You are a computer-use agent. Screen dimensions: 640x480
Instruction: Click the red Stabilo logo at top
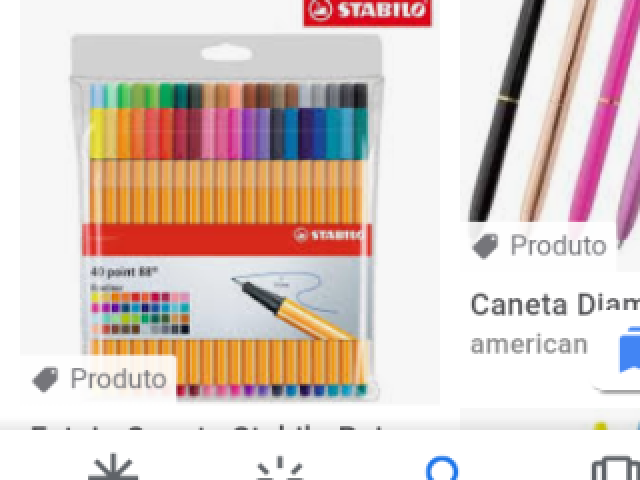[367, 12]
